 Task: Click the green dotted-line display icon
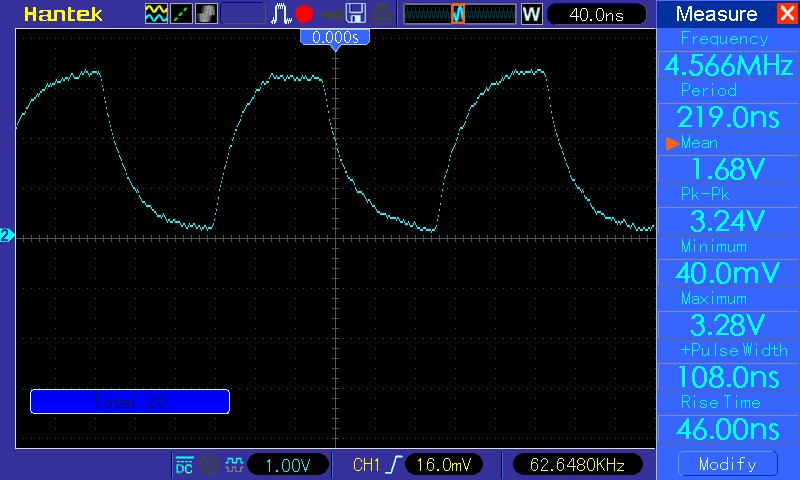coord(182,14)
